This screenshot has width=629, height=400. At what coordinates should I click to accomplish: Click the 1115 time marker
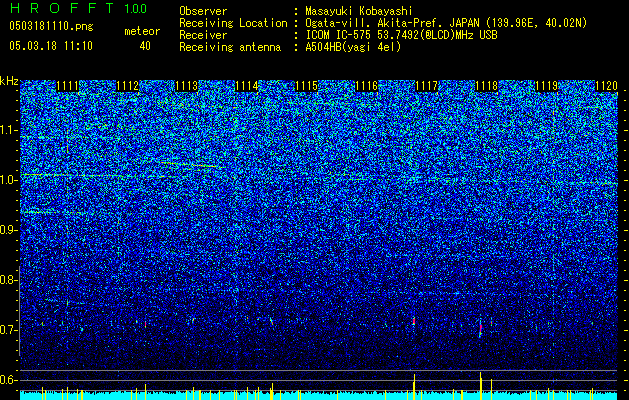306,86
